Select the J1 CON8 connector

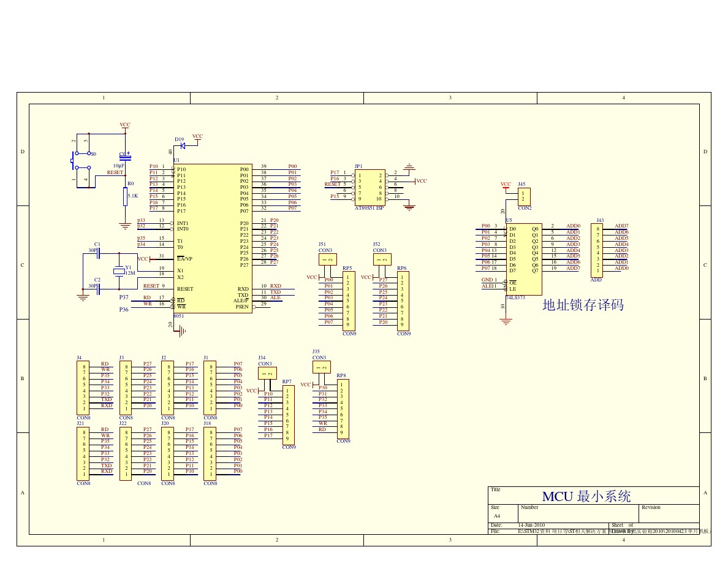coord(210,388)
